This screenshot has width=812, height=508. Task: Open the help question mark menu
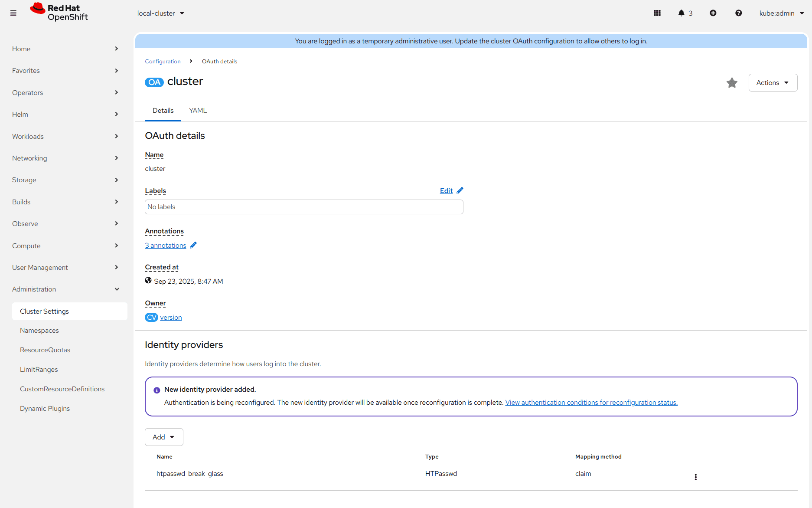pyautogui.click(x=739, y=13)
